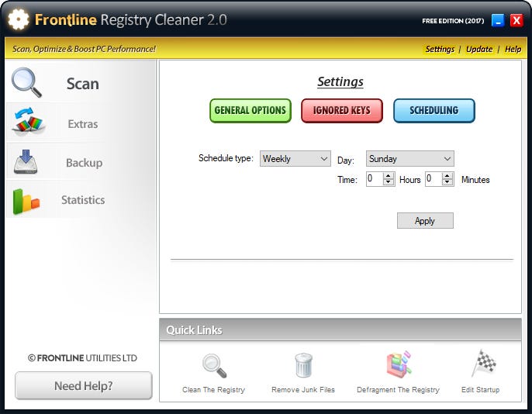Decrease the Hours value
The height and width of the screenshot is (414, 532).
389,182
